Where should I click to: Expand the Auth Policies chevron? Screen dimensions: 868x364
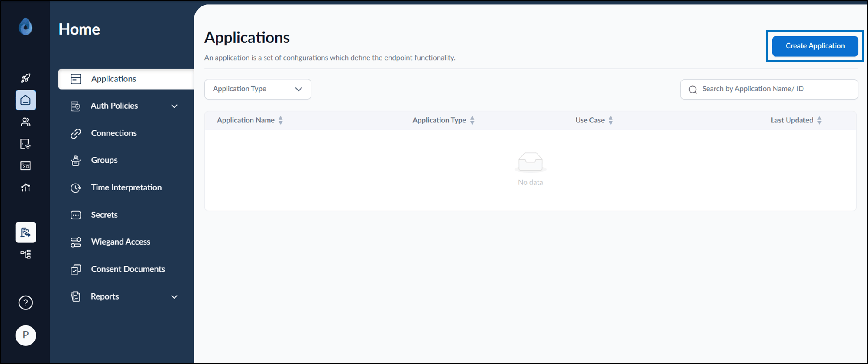pyautogui.click(x=175, y=106)
